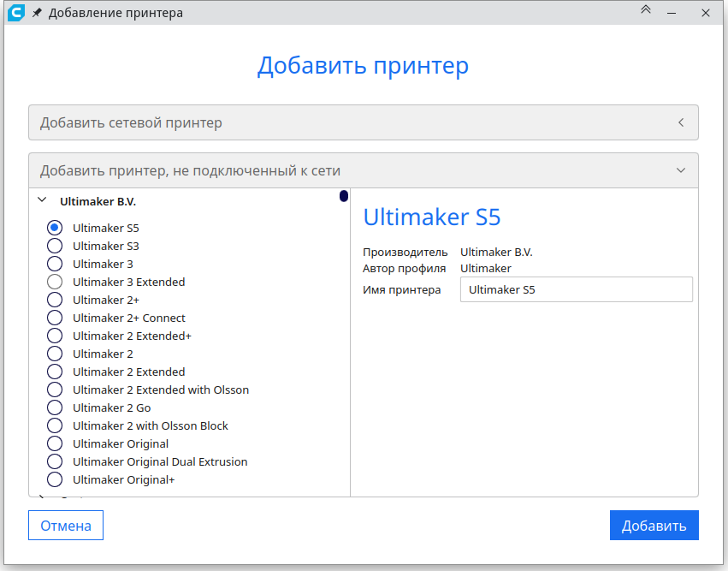Select Ultimaker 3 Extended option
728x571 pixels.
click(55, 282)
